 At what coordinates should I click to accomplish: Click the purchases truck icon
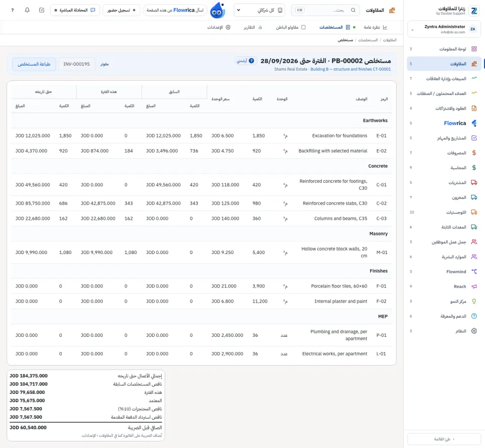pyautogui.click(x=474, y=182)
